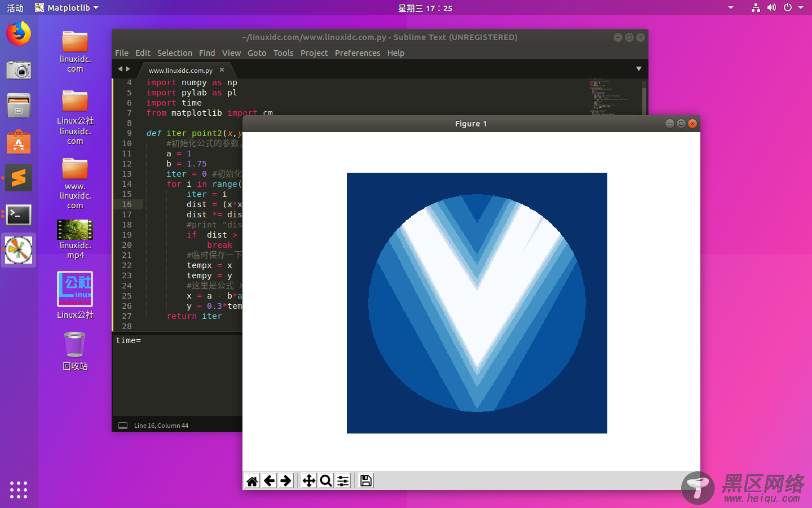Image resolution: width=812 pixels, height=508 pixels.
Task: Go forward to next view arrow
Action: [286, 481]
